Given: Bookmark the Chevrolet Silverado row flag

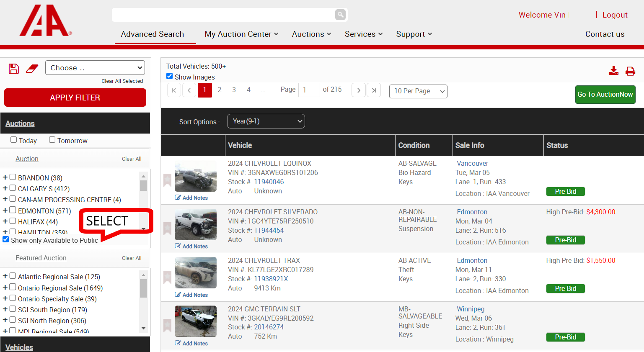Looking at the screenshot, I should (x=167, y=229).
